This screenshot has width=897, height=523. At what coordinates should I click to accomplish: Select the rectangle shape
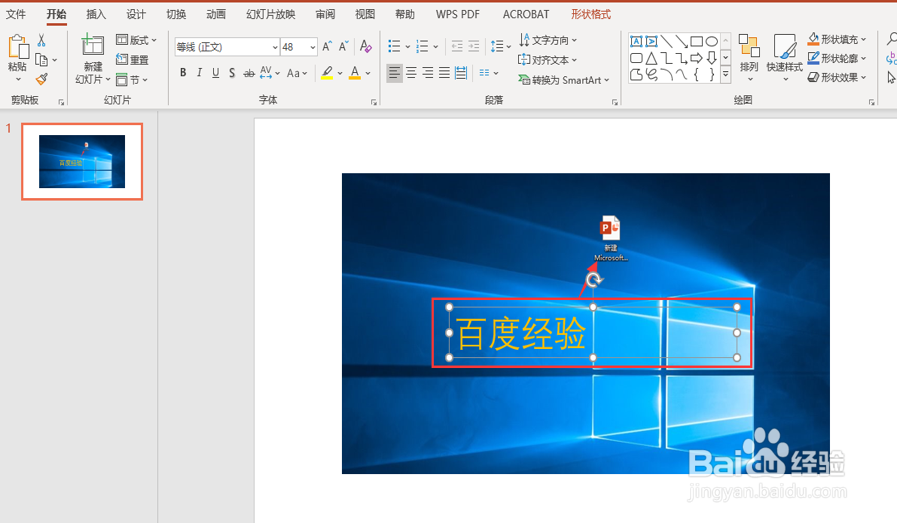[x=696, y=41]
